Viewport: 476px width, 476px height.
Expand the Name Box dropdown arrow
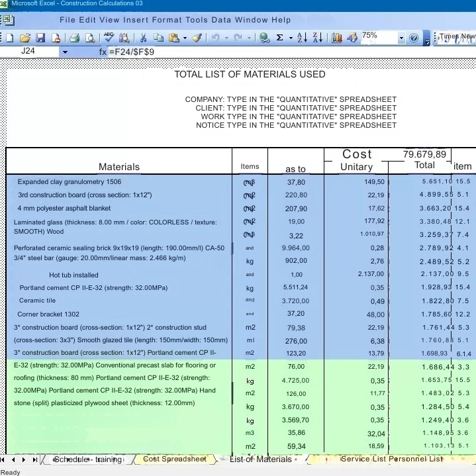click(65, 52)
